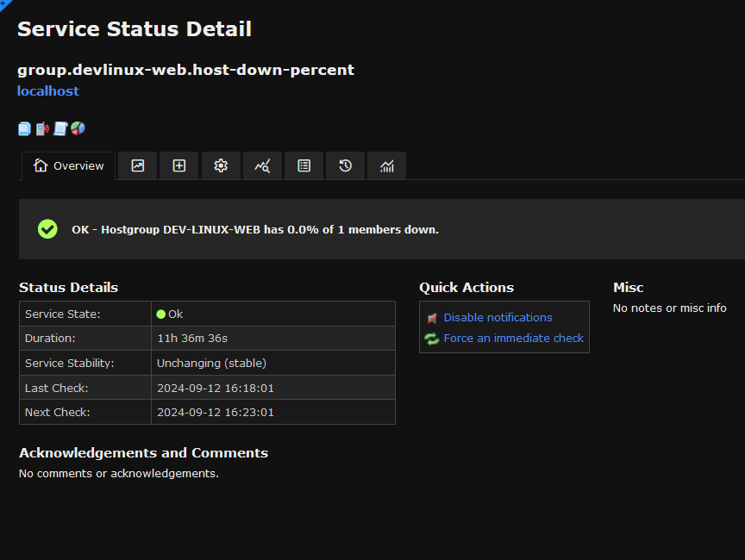The width and height of the screenshot is (745, 560).
Task: Select the plus-box Advanced tab
Action: click(179, 165)
